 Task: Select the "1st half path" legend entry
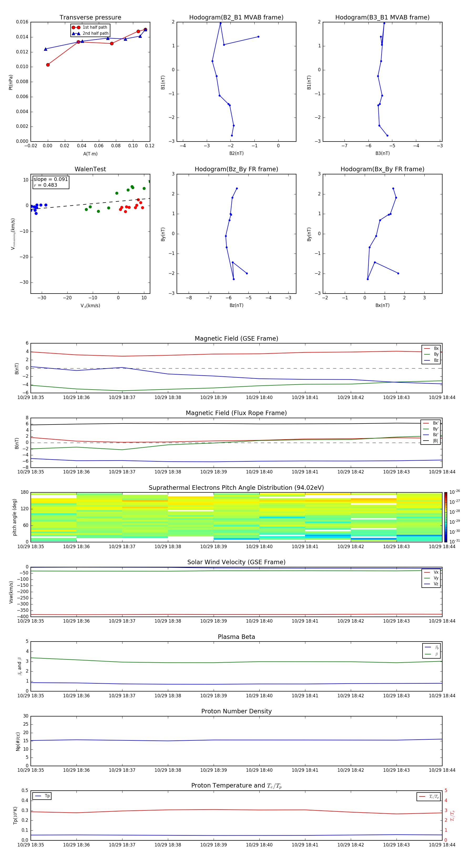point(90,27)
